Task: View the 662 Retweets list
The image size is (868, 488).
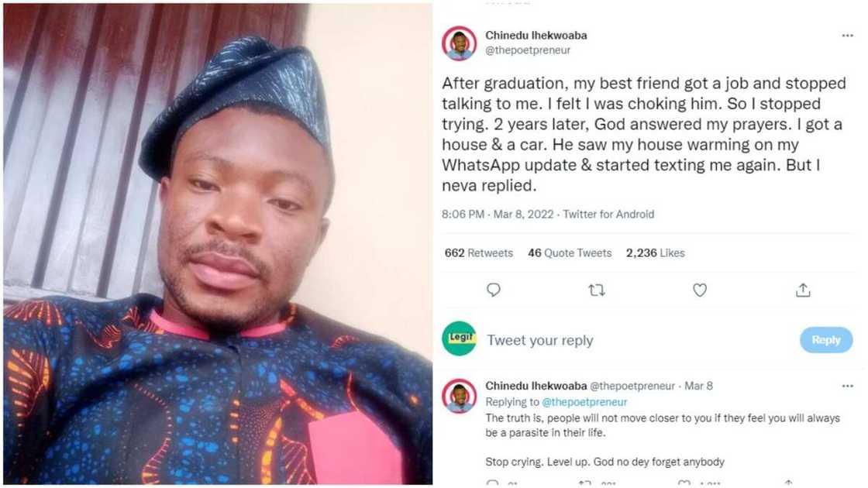Action: coord(479,253)
